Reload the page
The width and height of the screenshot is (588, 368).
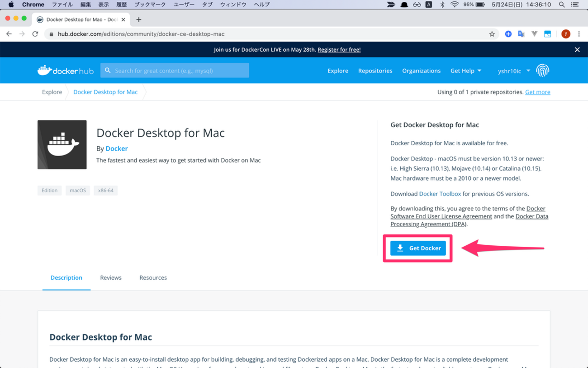35,34
